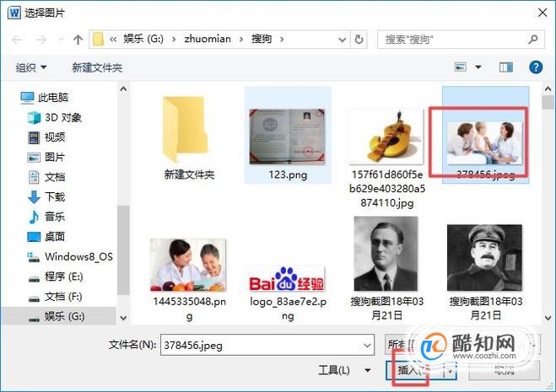This screenshot has width=556, height=392.
Task: Open 图片 in the sidebar
Action: [x=46, y=157]
